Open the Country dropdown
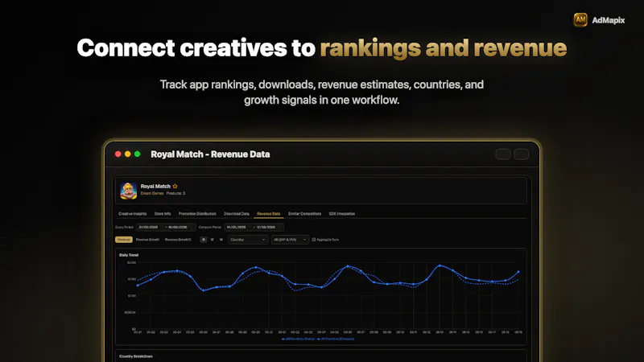Screen dimensions: 644x362 (x=248, y=240)
